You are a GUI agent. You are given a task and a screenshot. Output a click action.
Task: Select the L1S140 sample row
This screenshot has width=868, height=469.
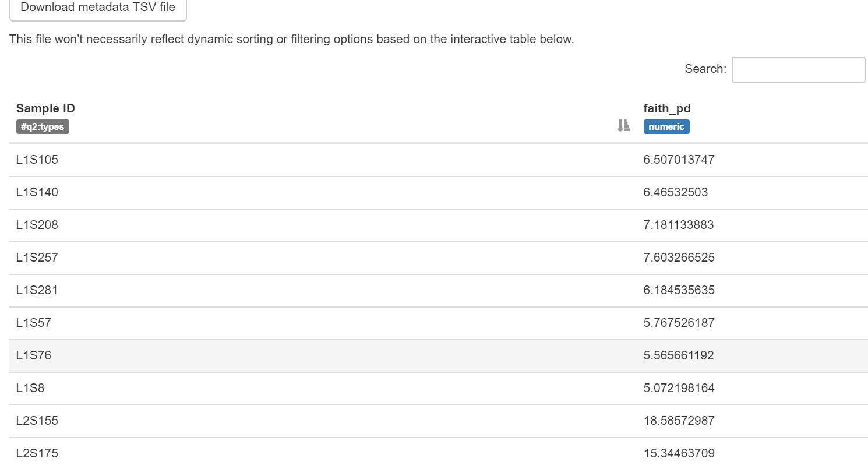(x=438, y=193)
